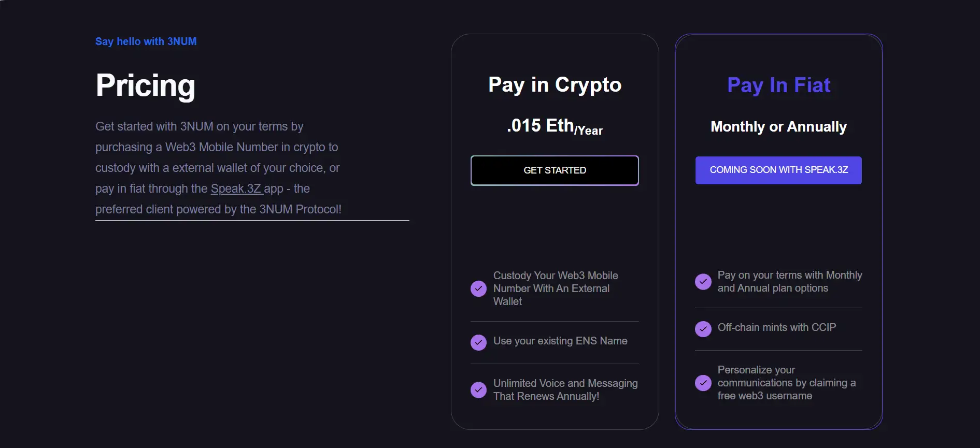
Task: Click the GET STARTED button
Action: click(555, 170)
